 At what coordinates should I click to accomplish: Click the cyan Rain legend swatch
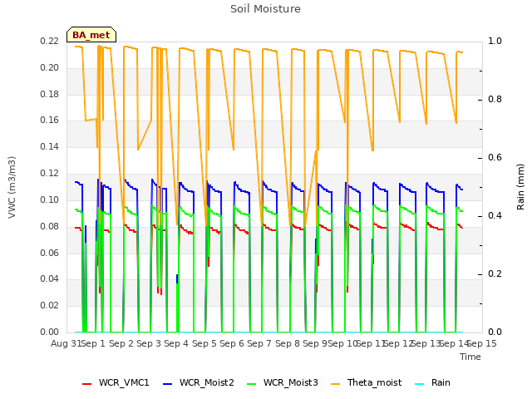point(420,384)
